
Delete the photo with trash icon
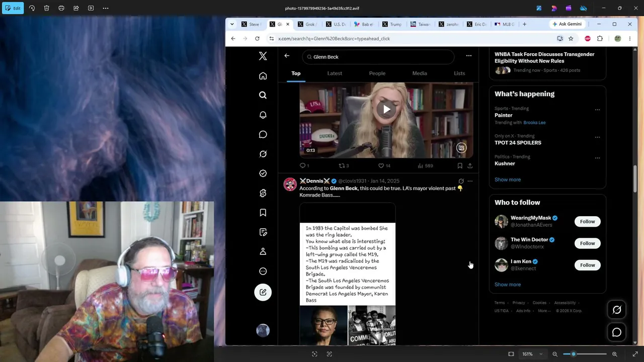[x=46, y=8]
